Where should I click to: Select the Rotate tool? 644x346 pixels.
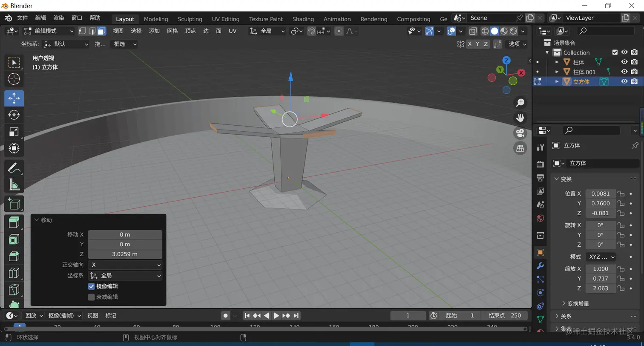(x=14, y=115)
